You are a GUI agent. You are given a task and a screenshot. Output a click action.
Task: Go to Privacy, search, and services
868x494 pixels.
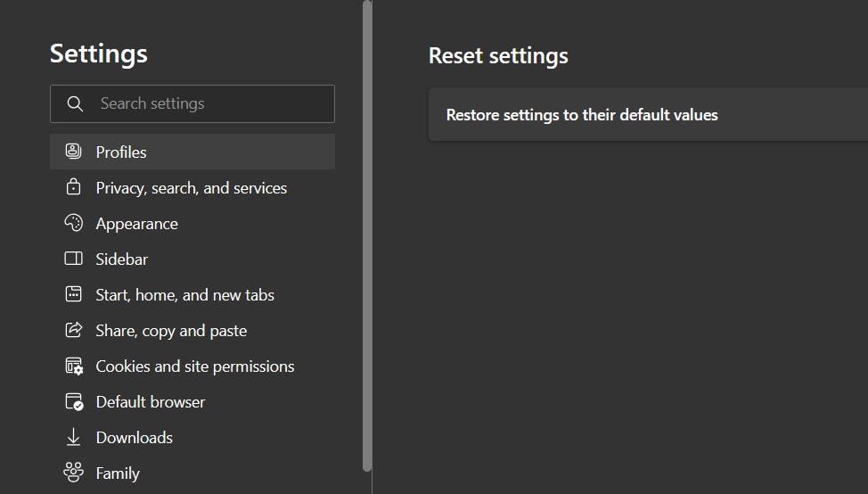[x=191, y=188]
